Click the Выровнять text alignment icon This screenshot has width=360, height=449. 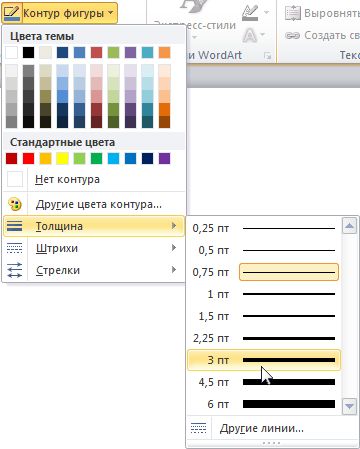point(293,13)
